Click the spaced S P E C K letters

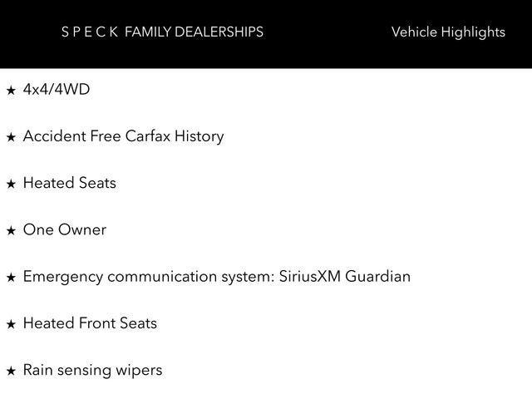90,32
